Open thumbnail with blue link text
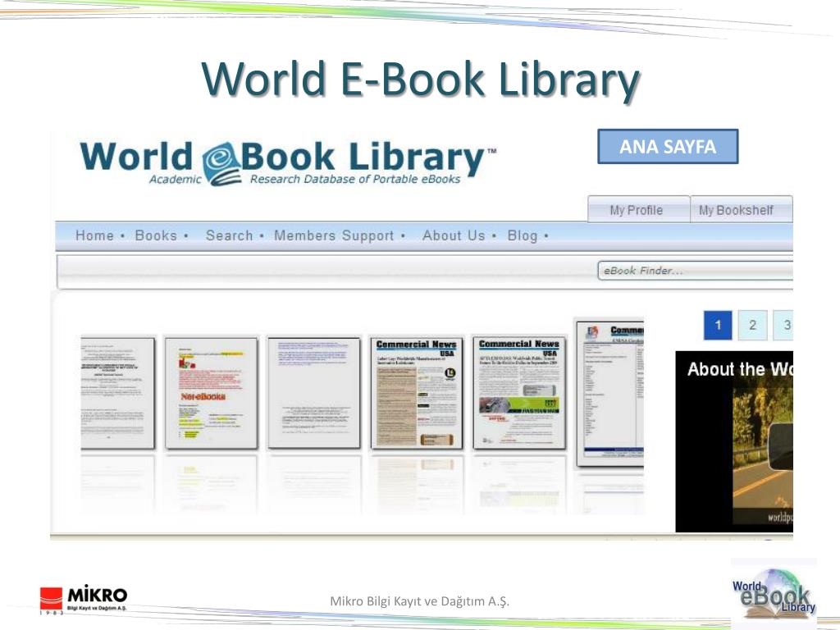 [x=314, y=393]
